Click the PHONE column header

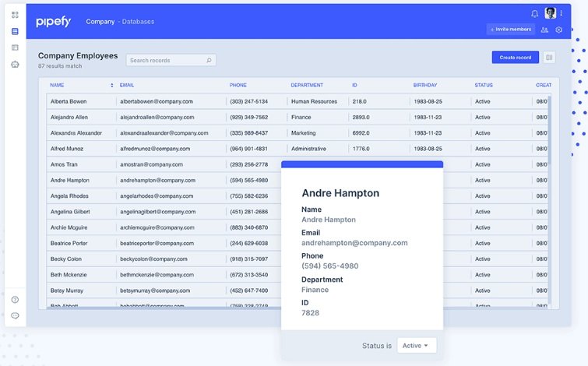pos(238,85)
